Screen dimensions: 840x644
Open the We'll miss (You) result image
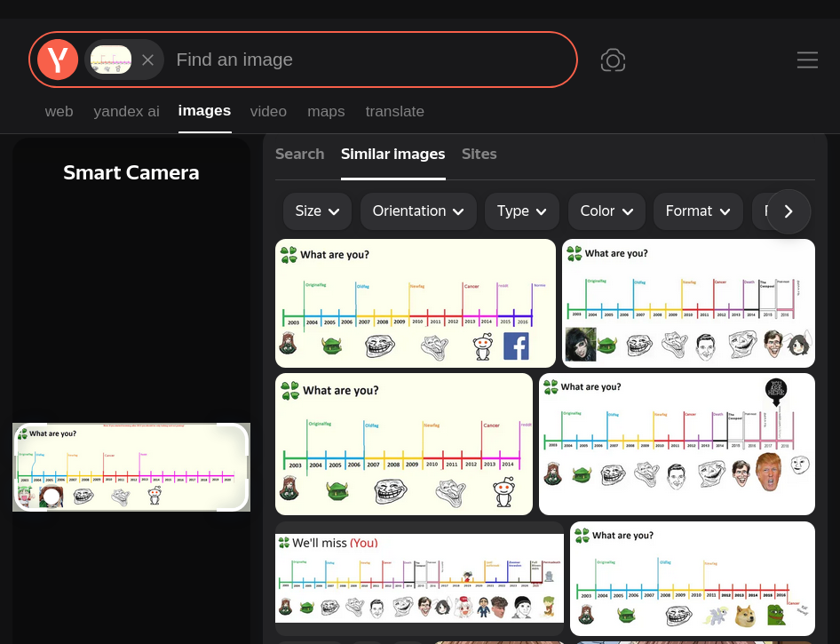point(419,578)
